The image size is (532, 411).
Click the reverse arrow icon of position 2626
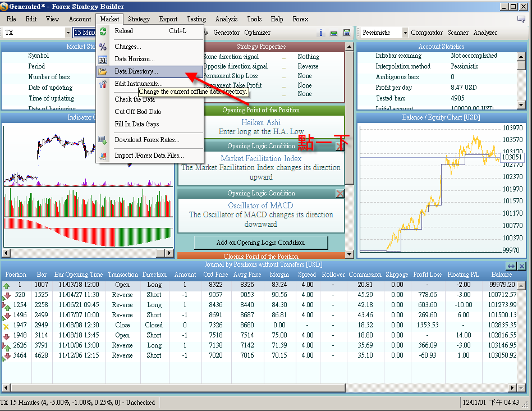6,346
